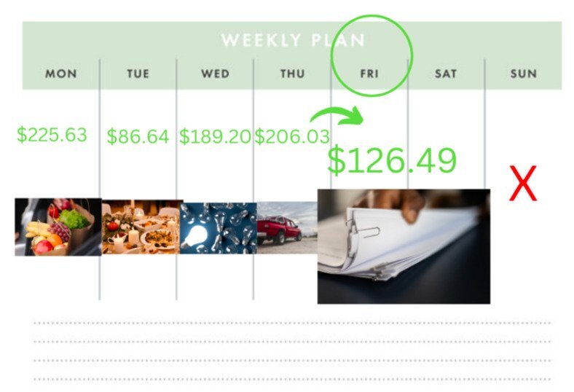Image resolution: width=574 pixels, height=392 pixels.
Task: Select the red pickup truck photo
Action: point(288,227)
